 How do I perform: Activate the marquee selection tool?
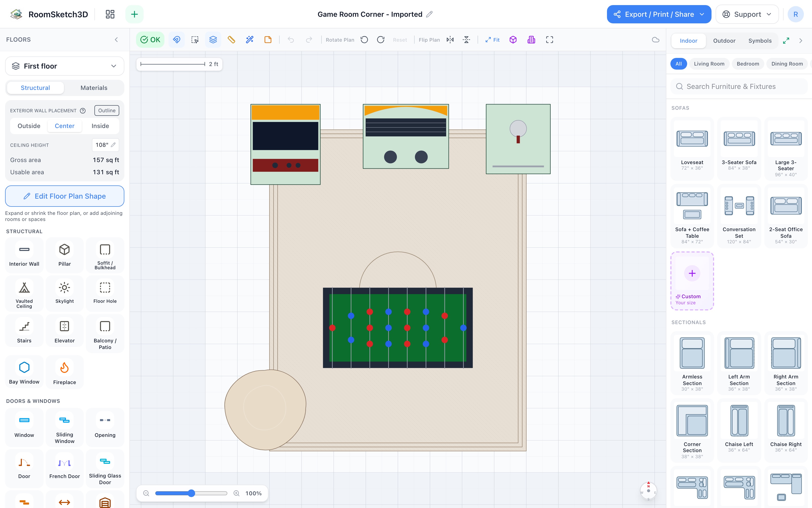click(195, 40)
